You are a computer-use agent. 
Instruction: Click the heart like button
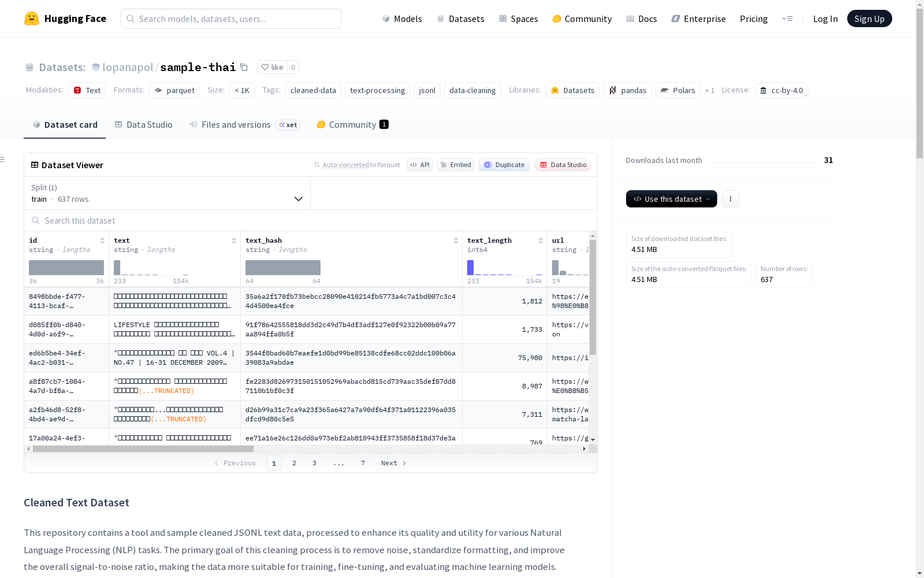click(272, 67)
